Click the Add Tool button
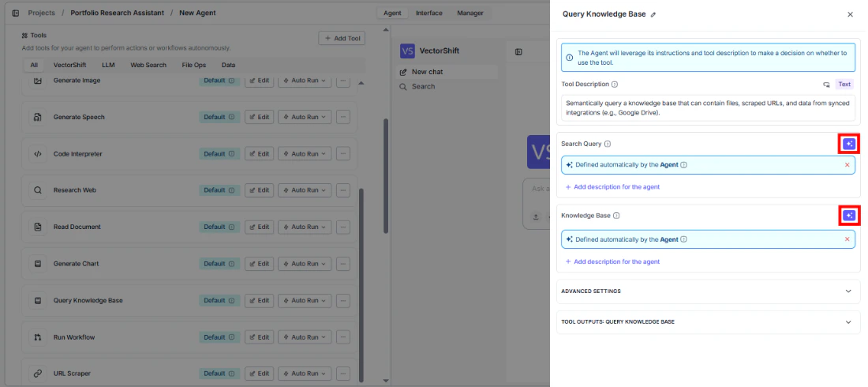 tap(342, 38)
